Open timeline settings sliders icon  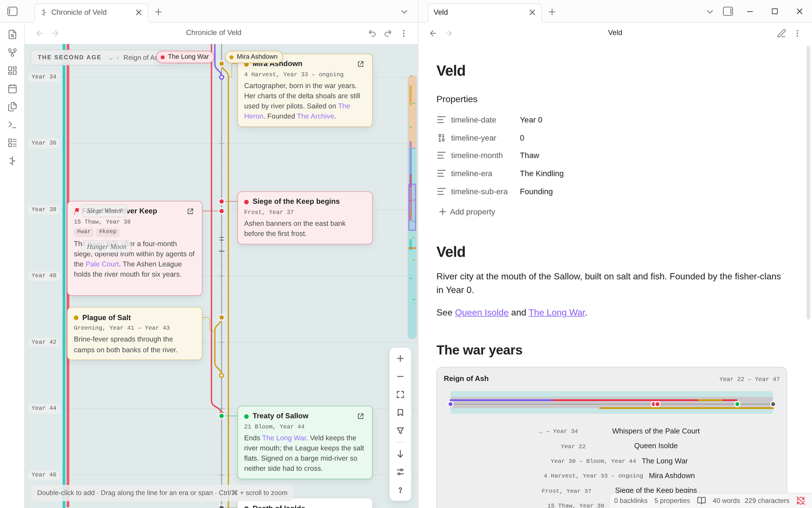(x=400, y=472)
